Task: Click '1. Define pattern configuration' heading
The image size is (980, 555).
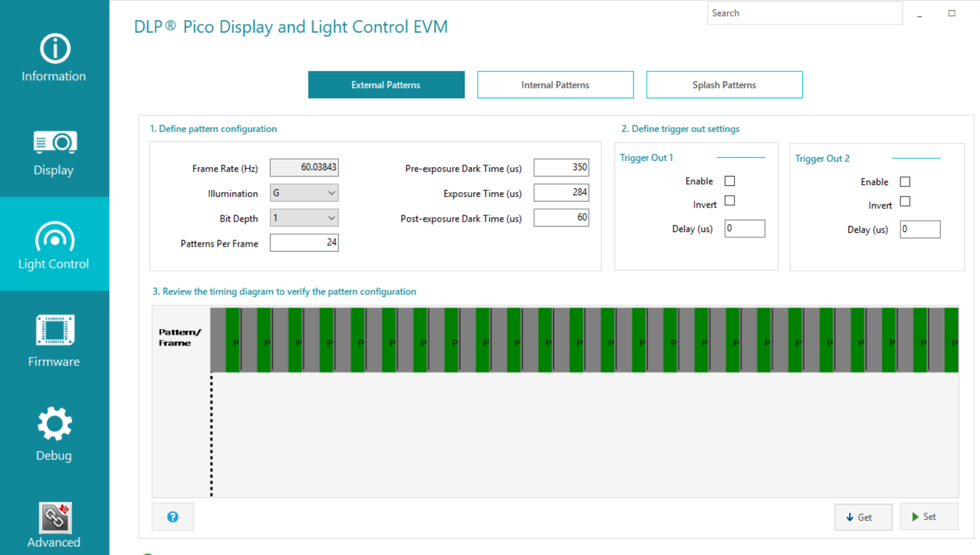Action: pos(214,129)
